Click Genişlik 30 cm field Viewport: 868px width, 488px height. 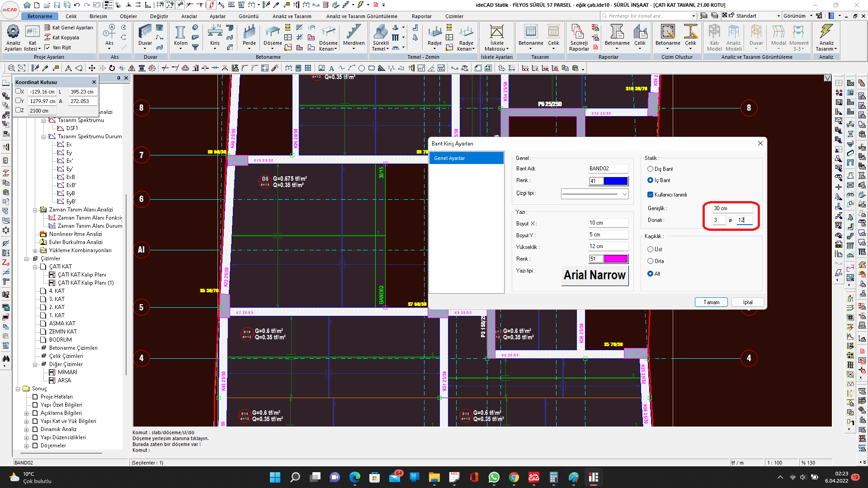(x=732, y=208)
